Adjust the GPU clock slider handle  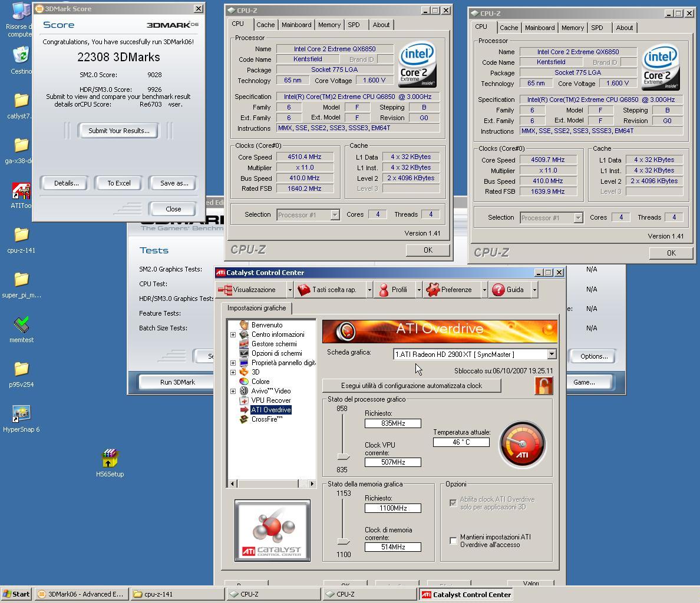[x=344, y=457]
